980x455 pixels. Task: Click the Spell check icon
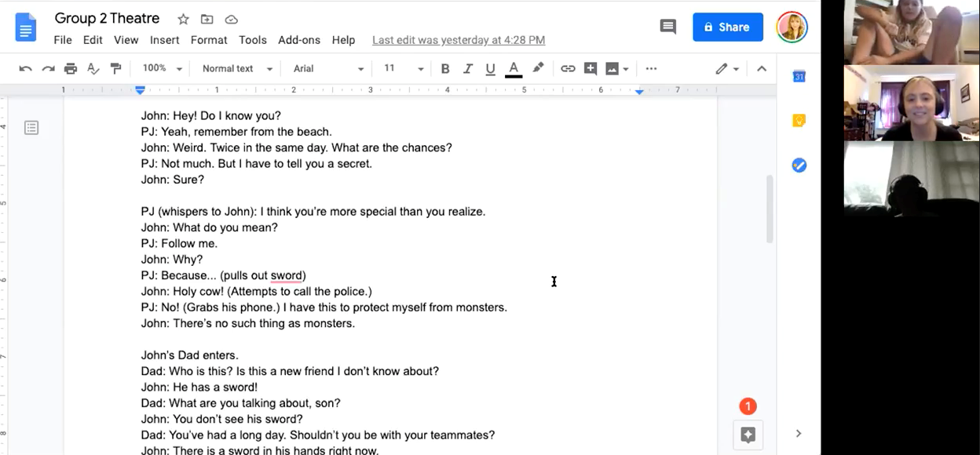93,69
